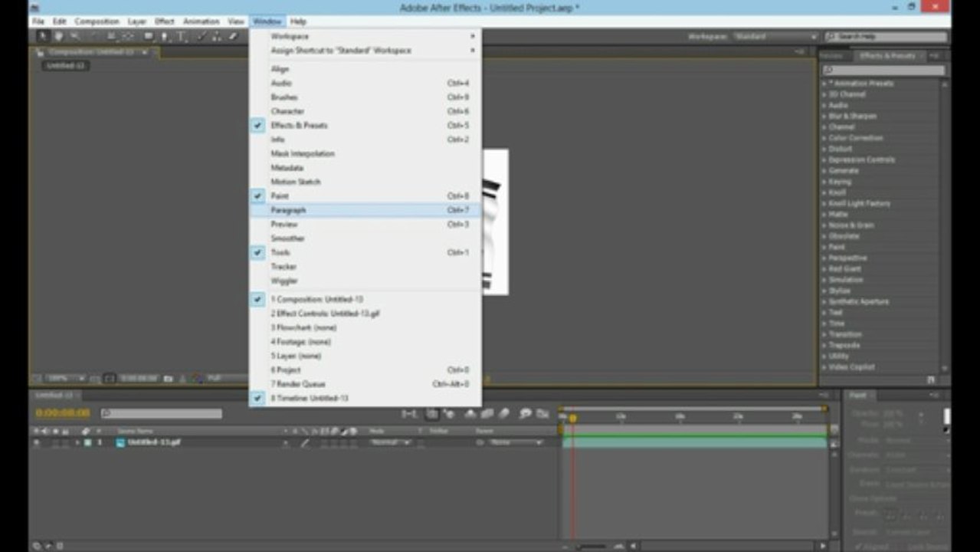The width and height of the screenshot is (980, 552).
Task: Choose Align from the Window menu
Action: (x=365, y=69)
